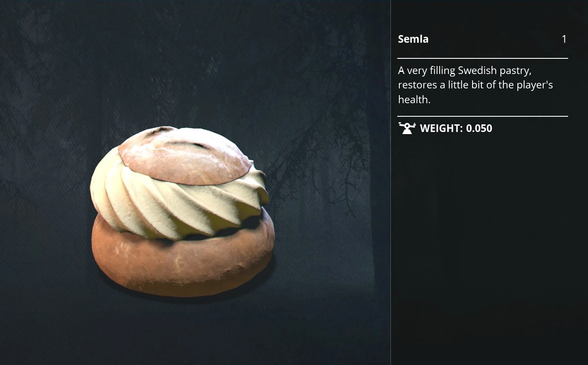Click the divider line under Semla title

click(483, 58)
